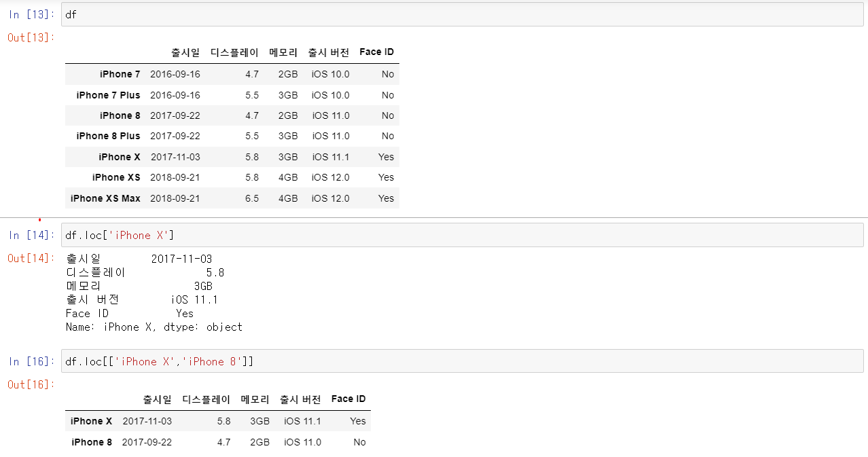
Task: Click the 디스플레이 header in Out[13] table
Action: click(234, 52)
